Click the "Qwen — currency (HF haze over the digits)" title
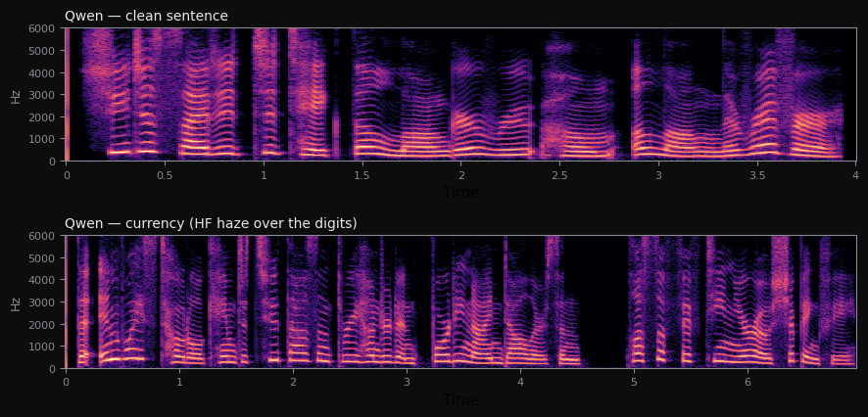 (211, 223)
